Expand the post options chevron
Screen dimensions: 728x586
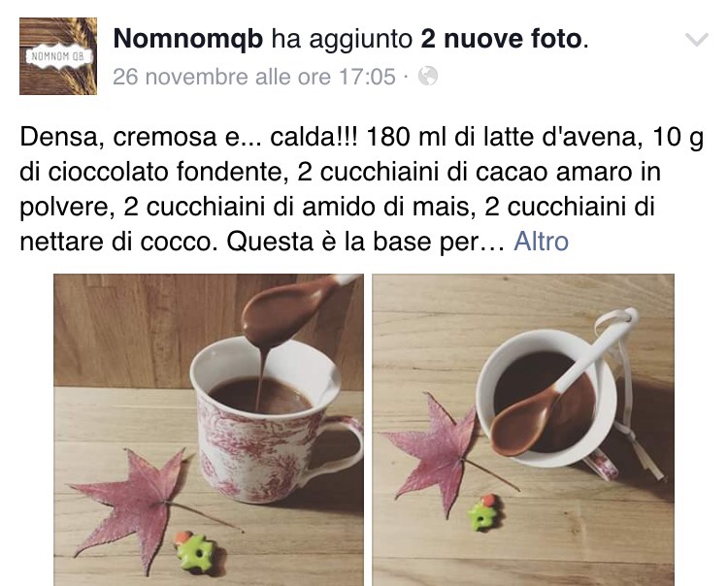(697, 40)
